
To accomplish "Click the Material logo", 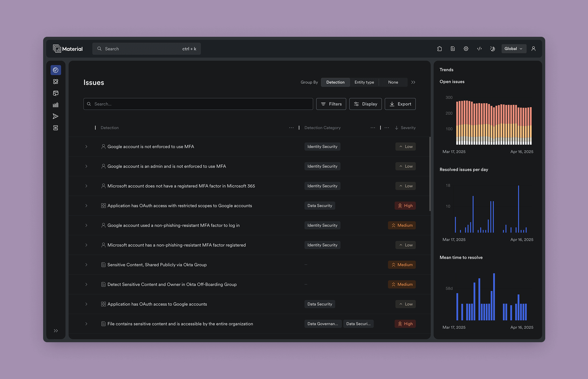I will click(x=68, y=49).
